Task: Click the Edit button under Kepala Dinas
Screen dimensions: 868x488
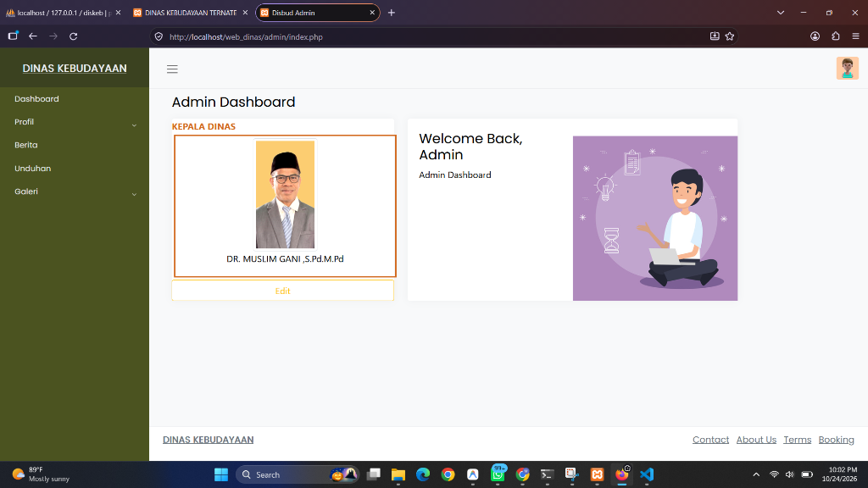Action: click(x=282, y=291)
